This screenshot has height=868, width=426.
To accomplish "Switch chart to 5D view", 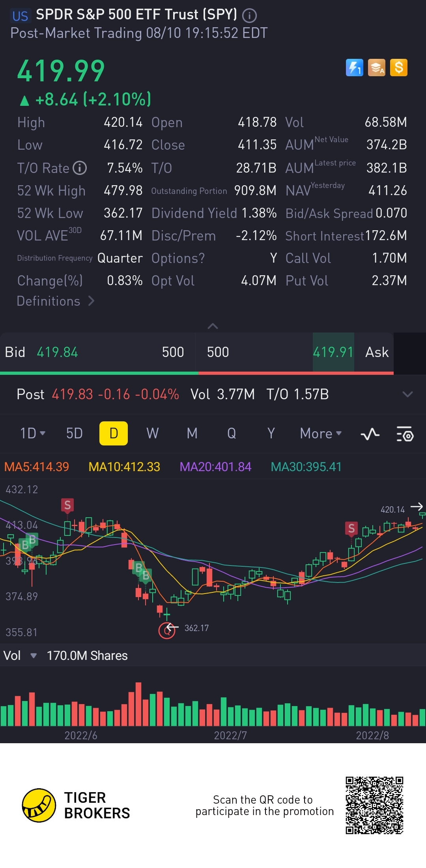I will 74,434.
